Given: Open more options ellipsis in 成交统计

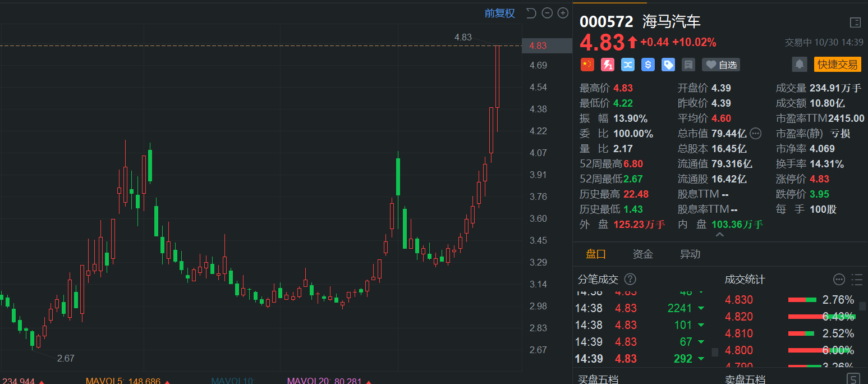Looking at the screenshot, I should [x=839, y=280].
